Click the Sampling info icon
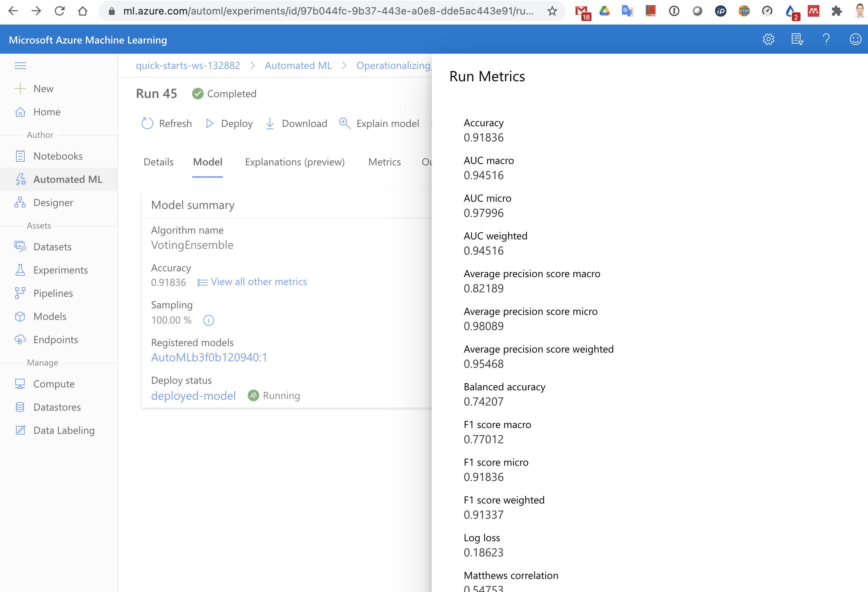The width and height of the screenshot is (868, 592). click(208, 320)
